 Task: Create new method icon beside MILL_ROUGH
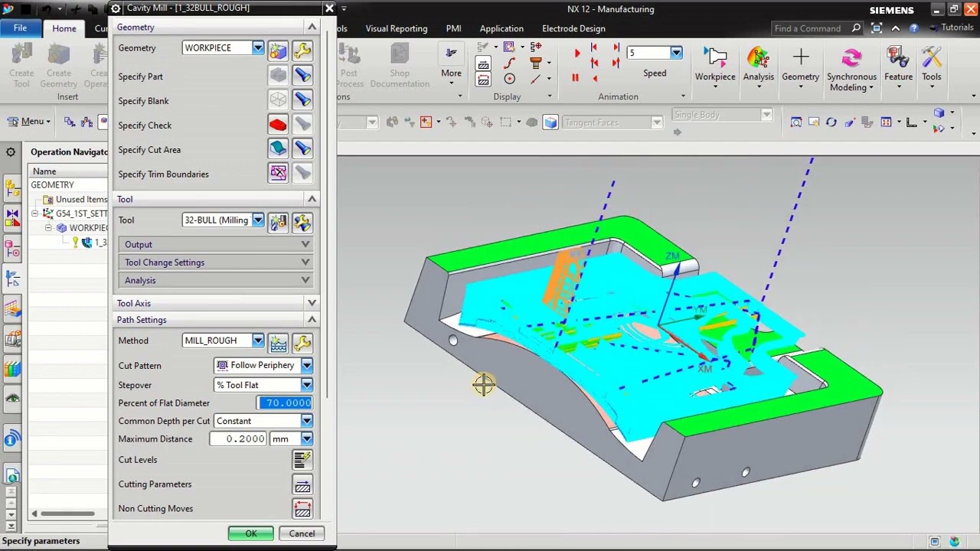278,343
